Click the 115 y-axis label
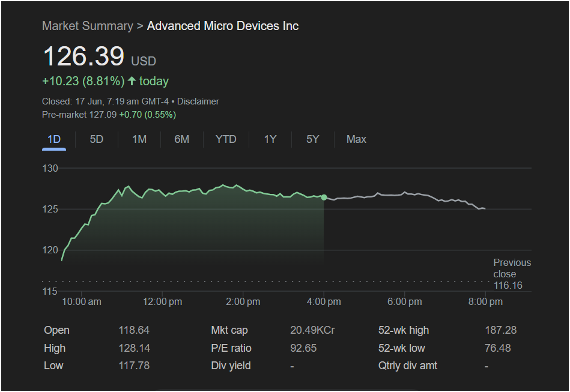 [x=50, y=291]
